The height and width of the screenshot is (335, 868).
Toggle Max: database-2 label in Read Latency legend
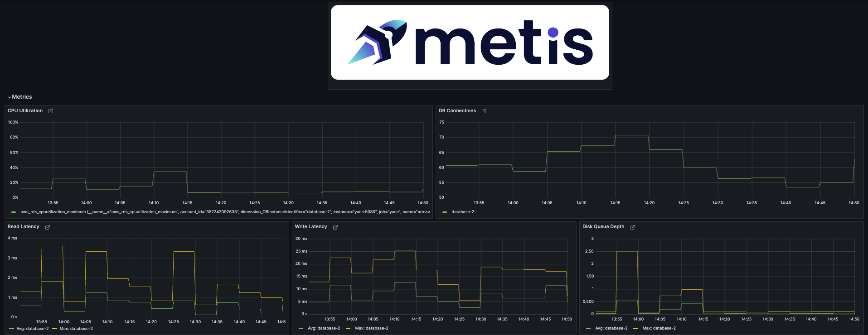click(x=76, y=329)
